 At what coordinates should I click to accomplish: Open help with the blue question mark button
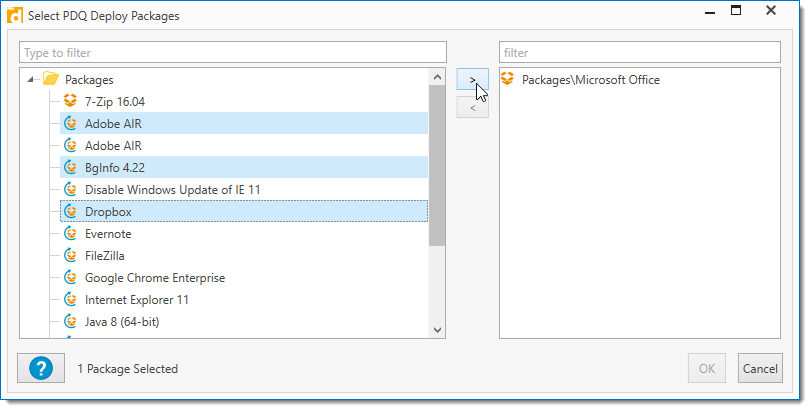pos(41,368)
